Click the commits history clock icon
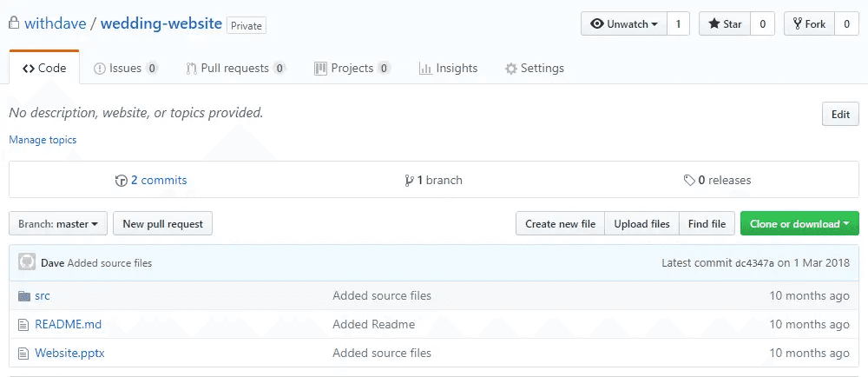This screenshot has height=377, width=868. (122, 181)
